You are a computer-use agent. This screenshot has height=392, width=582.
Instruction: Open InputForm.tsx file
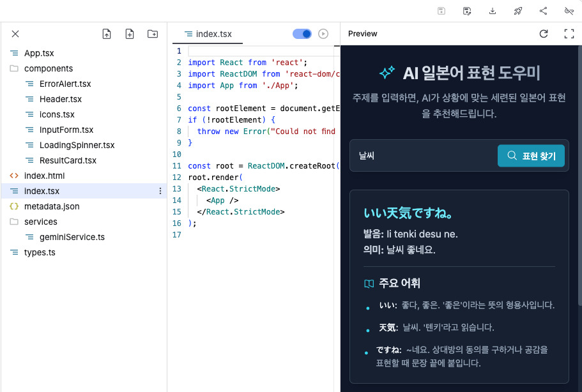(66, 130)
